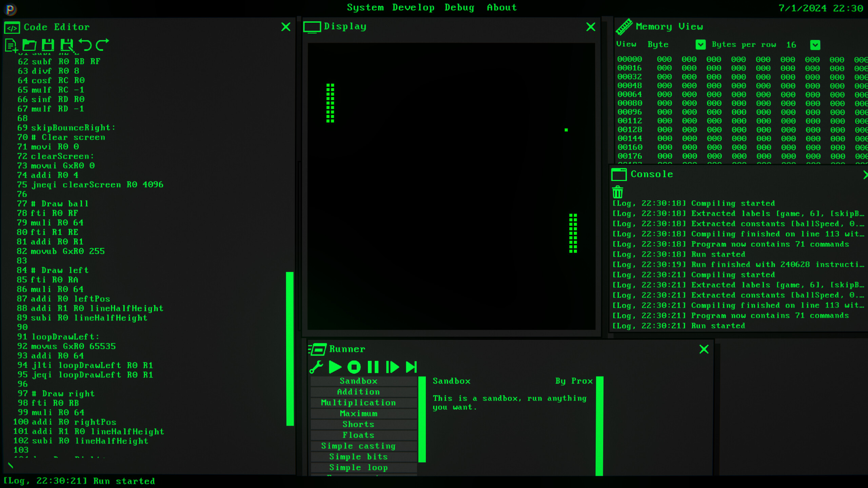Open the Debug menu

(x=459, y=7)
